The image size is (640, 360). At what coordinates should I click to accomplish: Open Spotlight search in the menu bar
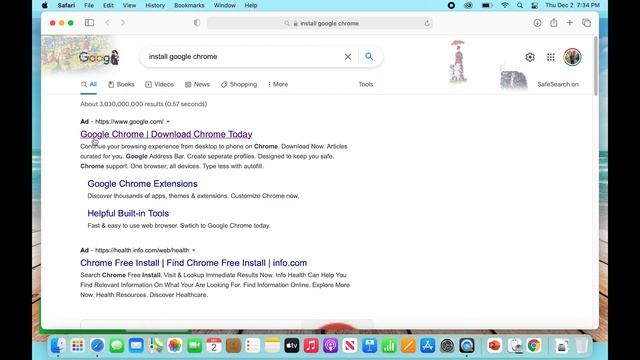520,5
